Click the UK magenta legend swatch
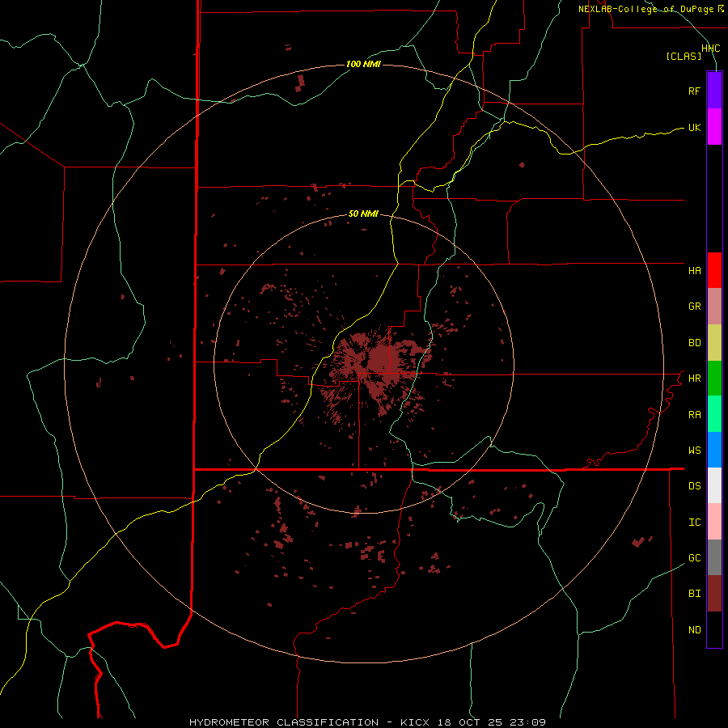Image resolution: width=728 pixels, height=728 pixels. coord(714,127)
